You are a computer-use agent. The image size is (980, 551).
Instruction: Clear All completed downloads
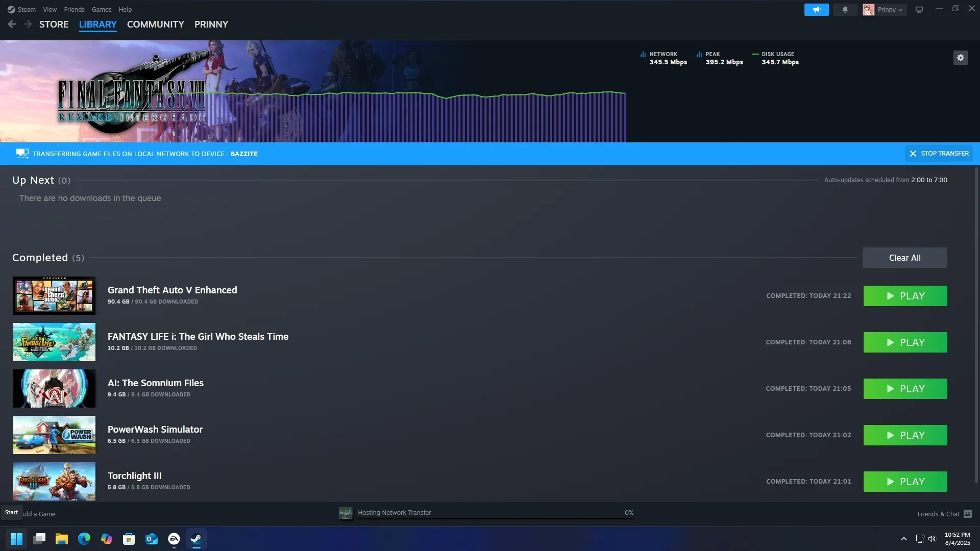[x=904, y=258]
